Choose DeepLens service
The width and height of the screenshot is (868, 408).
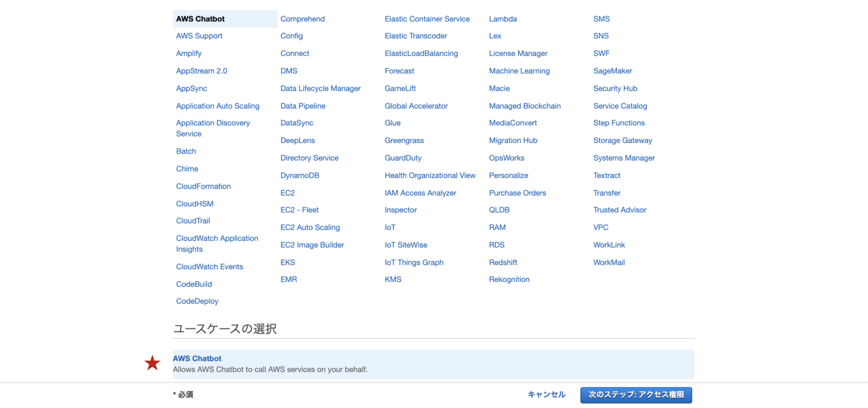298,140
